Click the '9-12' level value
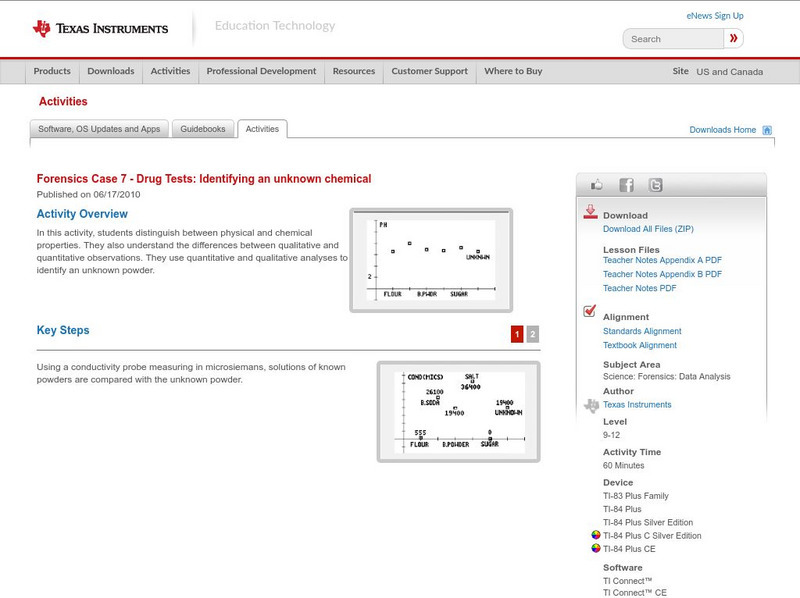This screenshot has height=598, width=800. point(611,435)
